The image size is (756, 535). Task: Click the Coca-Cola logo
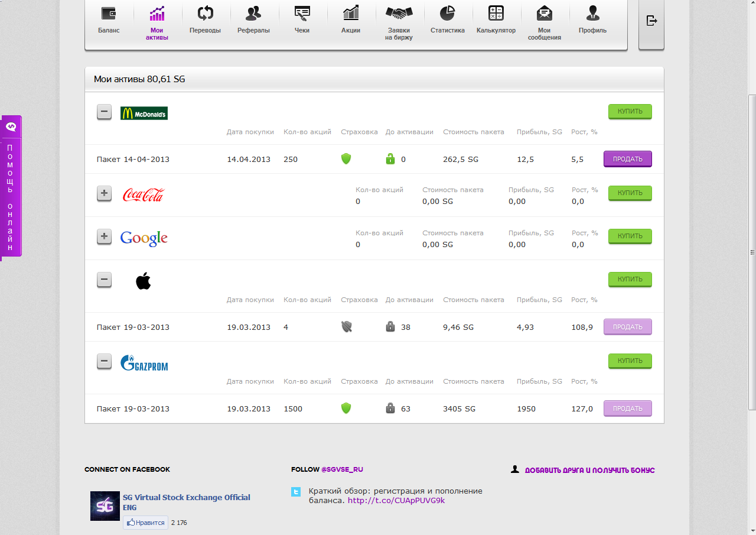144,194
